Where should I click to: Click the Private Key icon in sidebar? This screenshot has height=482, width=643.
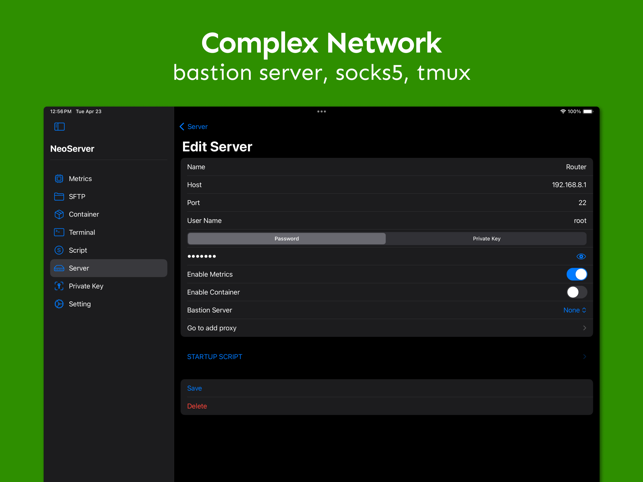[x=59, y=286]
